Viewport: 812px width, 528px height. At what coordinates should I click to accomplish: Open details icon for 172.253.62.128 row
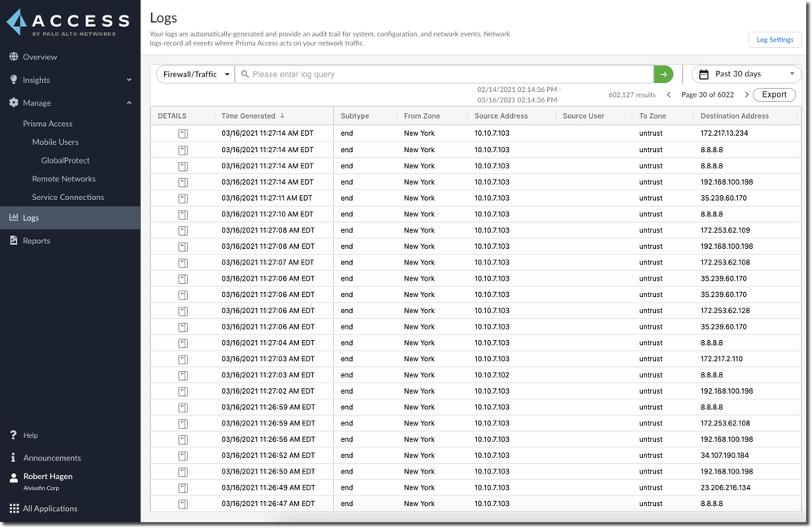(x=183, y=311)
